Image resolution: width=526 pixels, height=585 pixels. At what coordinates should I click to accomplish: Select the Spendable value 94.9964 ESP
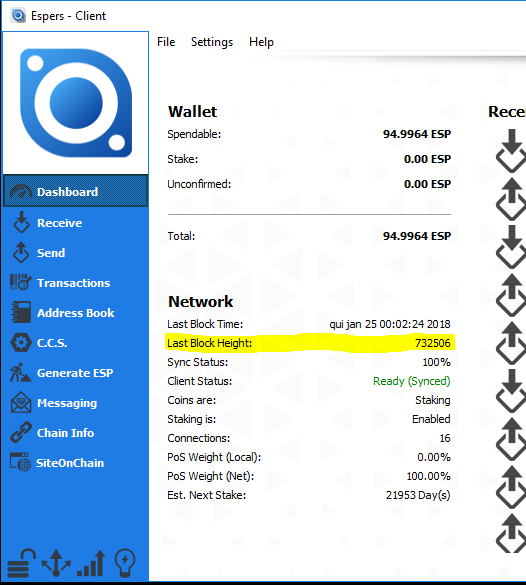pyautogui.click(x=417, y=134)
